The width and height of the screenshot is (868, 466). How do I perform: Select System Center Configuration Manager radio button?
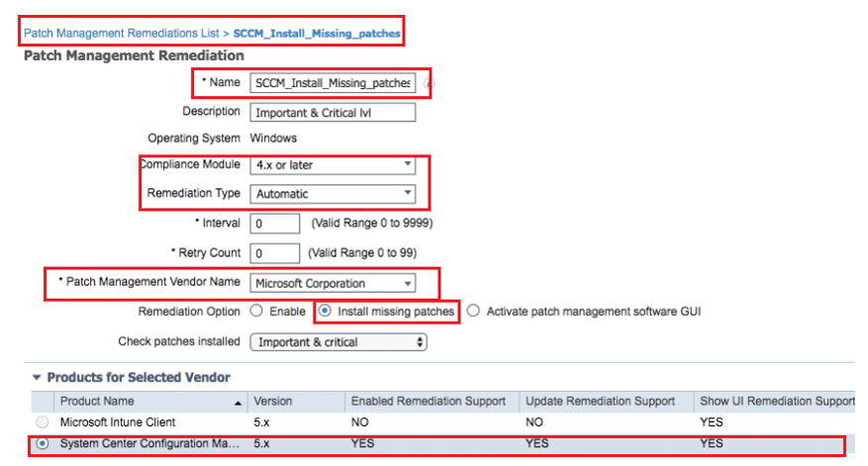[x=43, y=443]
